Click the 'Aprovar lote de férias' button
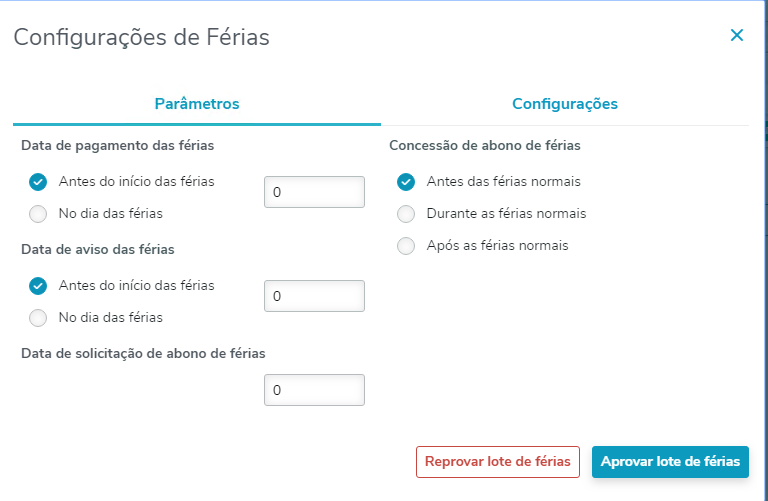This screenshot has width=768, height=501. pos(670,462)
